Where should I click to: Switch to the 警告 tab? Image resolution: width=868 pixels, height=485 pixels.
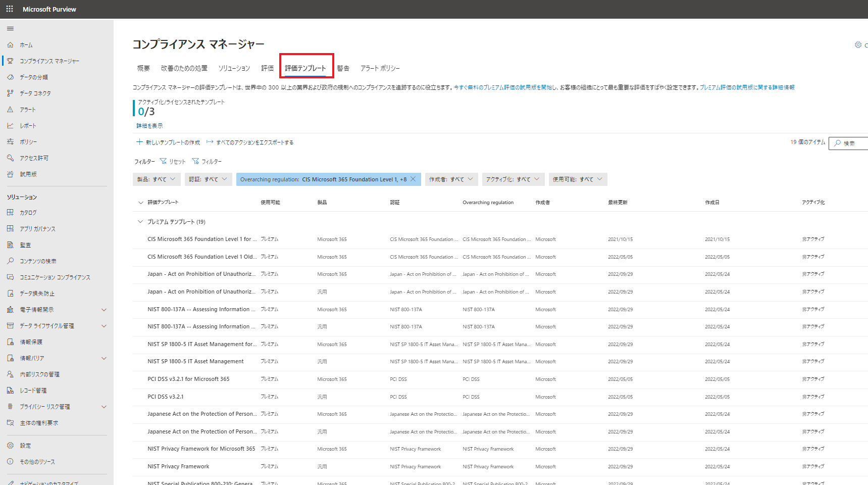coord(343,68)
